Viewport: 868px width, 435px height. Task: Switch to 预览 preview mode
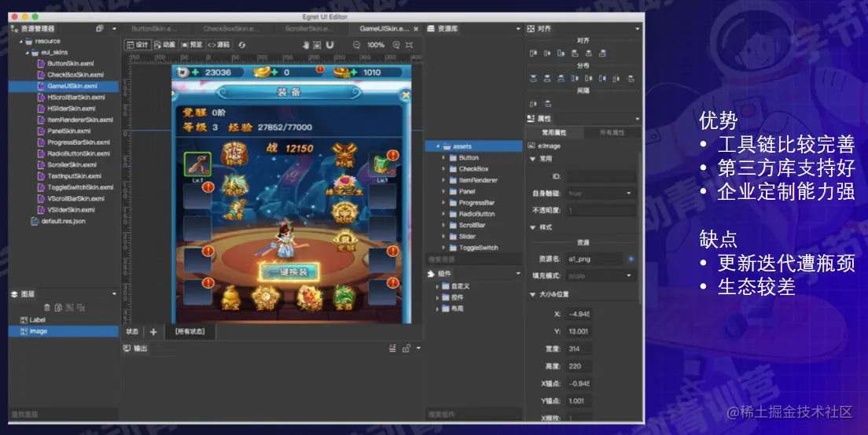pyautogui.click(x=192, y=45)
